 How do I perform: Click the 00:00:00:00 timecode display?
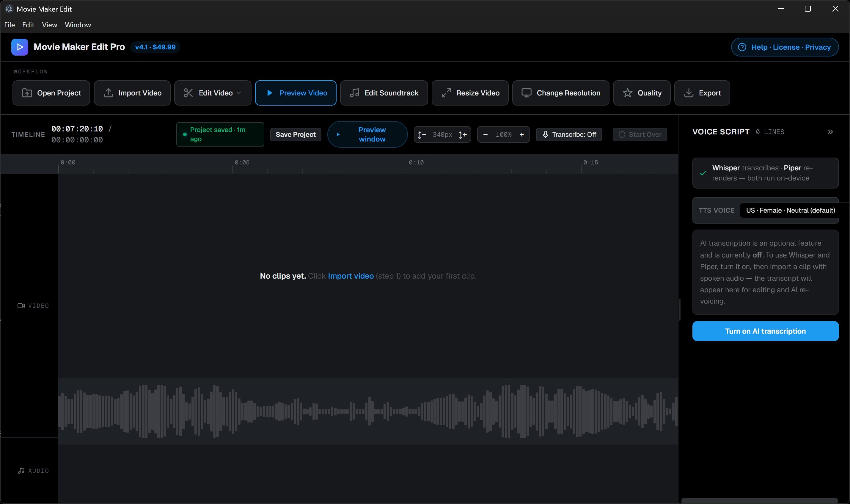point(77,140)
